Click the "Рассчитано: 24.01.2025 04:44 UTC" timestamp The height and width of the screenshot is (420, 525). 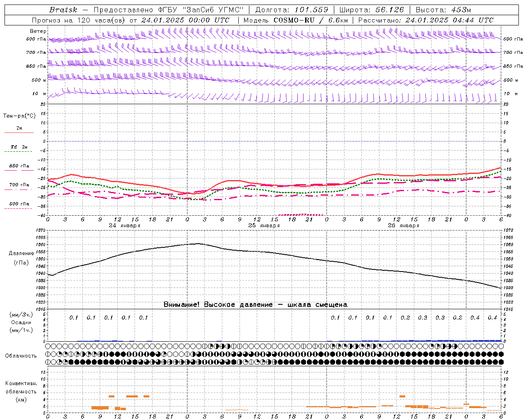click(x=426, y=20)
